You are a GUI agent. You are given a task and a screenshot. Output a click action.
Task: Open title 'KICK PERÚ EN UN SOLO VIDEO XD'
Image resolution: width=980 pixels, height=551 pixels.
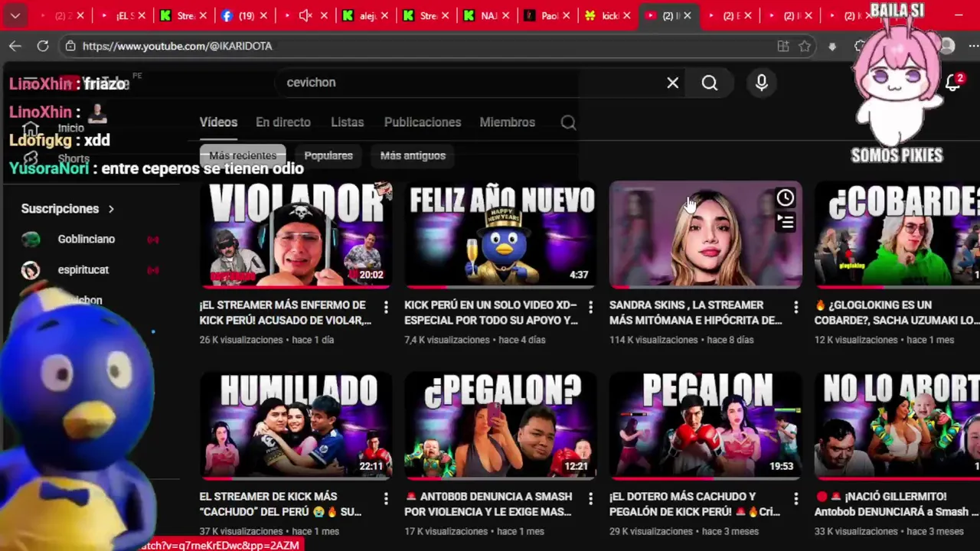(491, 313)
